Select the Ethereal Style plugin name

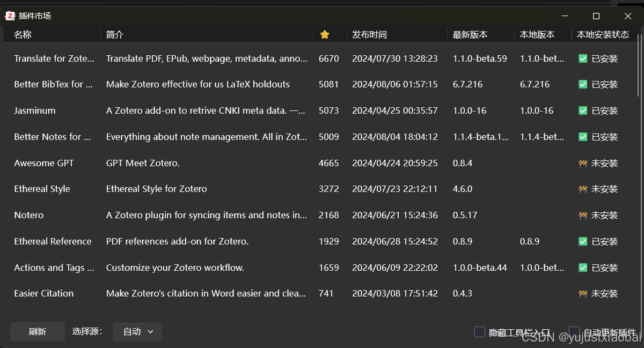[x=42, y=189]
